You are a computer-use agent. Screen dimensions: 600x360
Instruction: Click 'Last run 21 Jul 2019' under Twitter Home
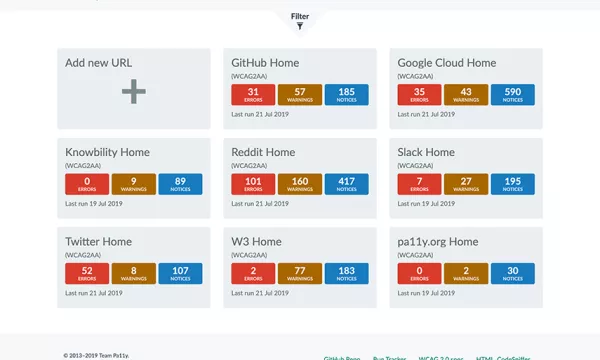coord(94,293)
